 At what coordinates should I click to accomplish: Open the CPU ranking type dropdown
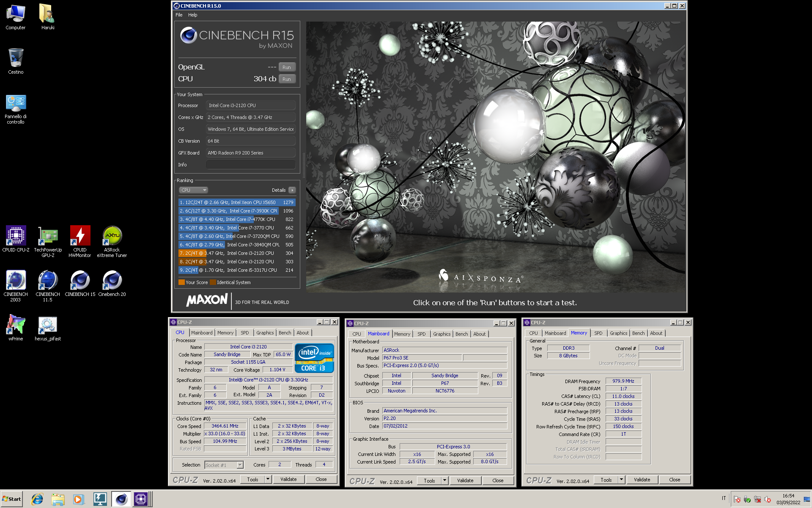[x=193, y=190]
